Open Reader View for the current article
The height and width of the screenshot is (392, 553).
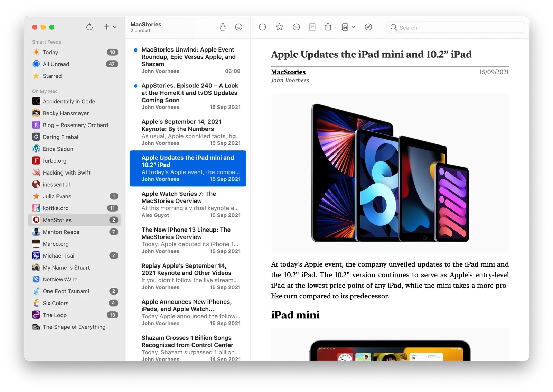click(312, 27)
